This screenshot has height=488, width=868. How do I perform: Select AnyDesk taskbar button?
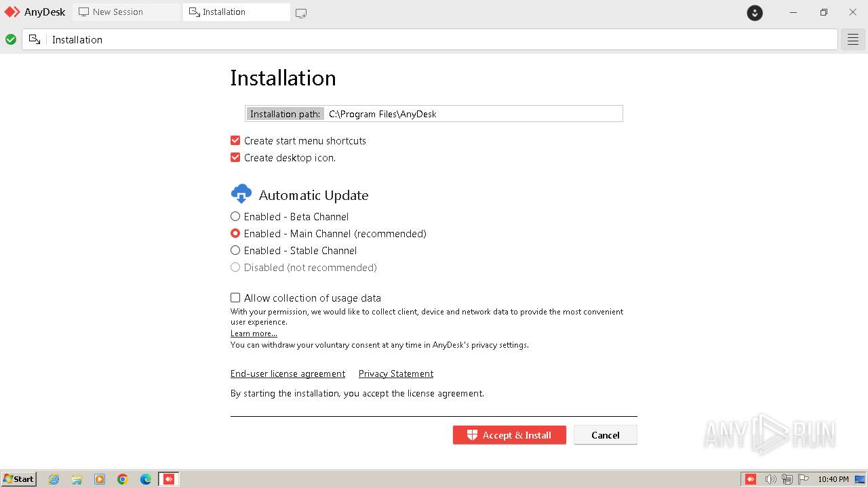click(169, 479)
